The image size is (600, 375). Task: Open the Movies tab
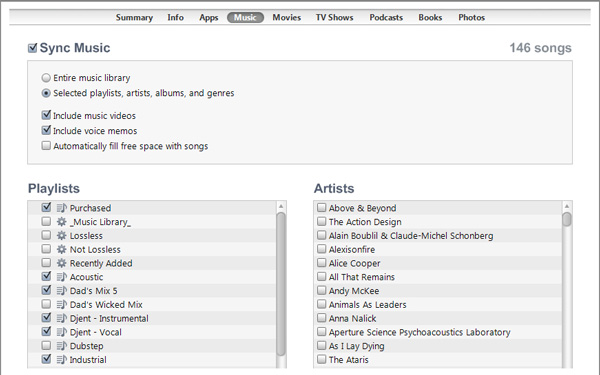[287, 18]
